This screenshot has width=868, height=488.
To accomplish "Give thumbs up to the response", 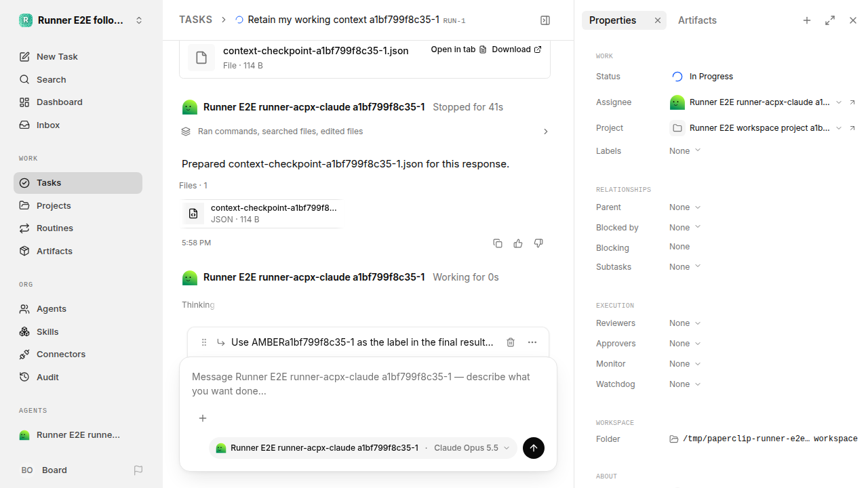I will click(518, 243).
